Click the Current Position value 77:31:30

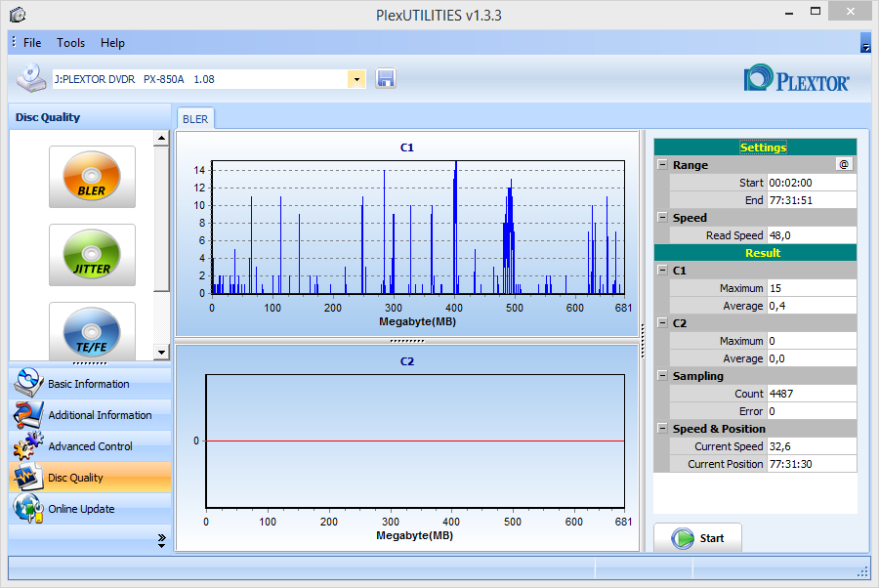[x=812, y=464]
